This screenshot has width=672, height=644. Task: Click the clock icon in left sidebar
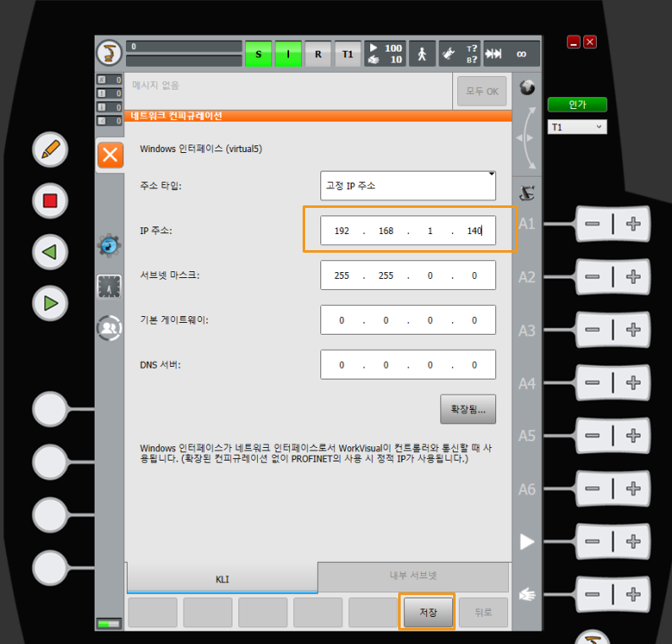pos(109,287)
